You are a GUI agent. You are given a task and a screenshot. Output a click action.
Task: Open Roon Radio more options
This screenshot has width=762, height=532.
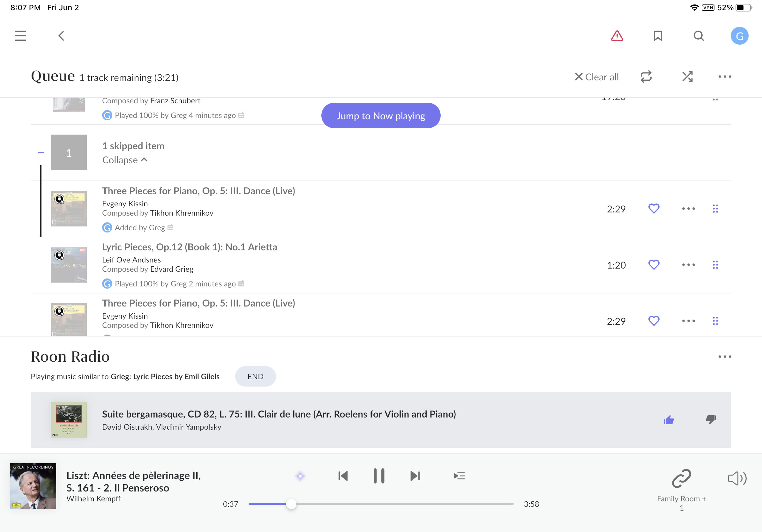[x=725, y=357]
